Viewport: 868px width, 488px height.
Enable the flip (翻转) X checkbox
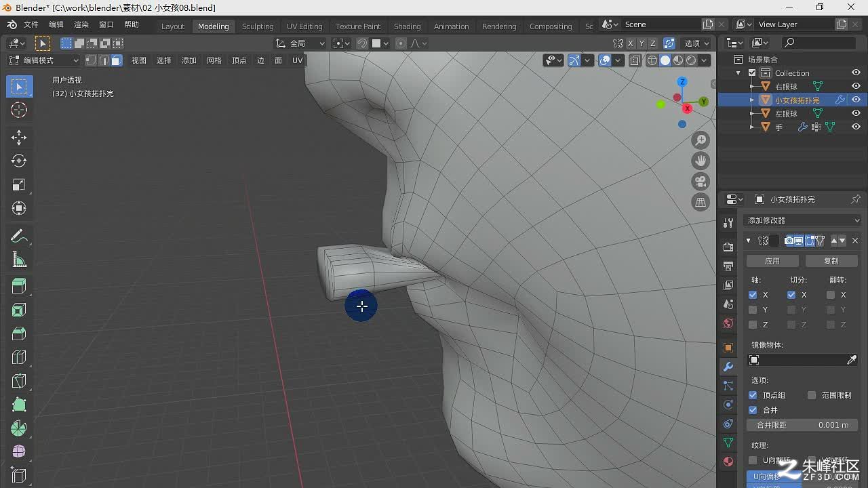point(831,295)
